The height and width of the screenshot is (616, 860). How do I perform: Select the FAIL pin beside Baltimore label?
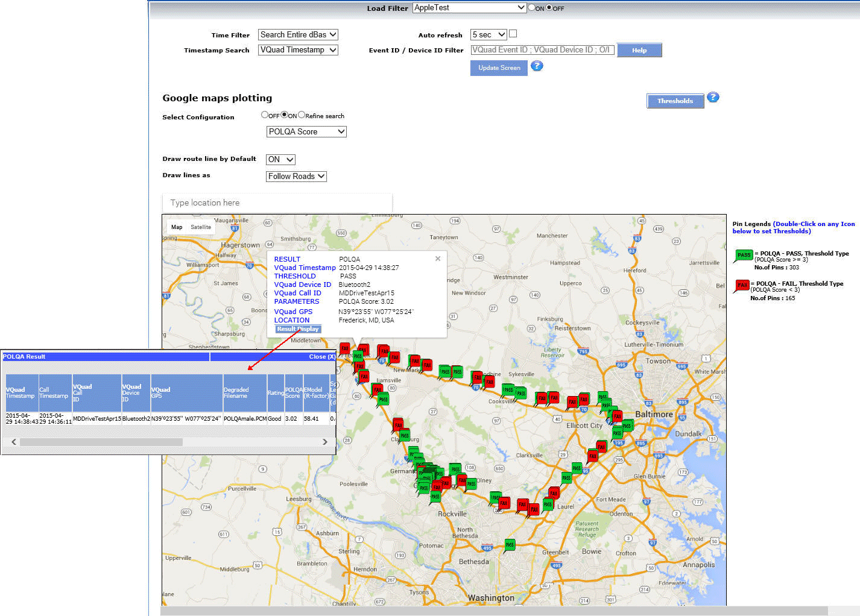click(x=617, y=416)
